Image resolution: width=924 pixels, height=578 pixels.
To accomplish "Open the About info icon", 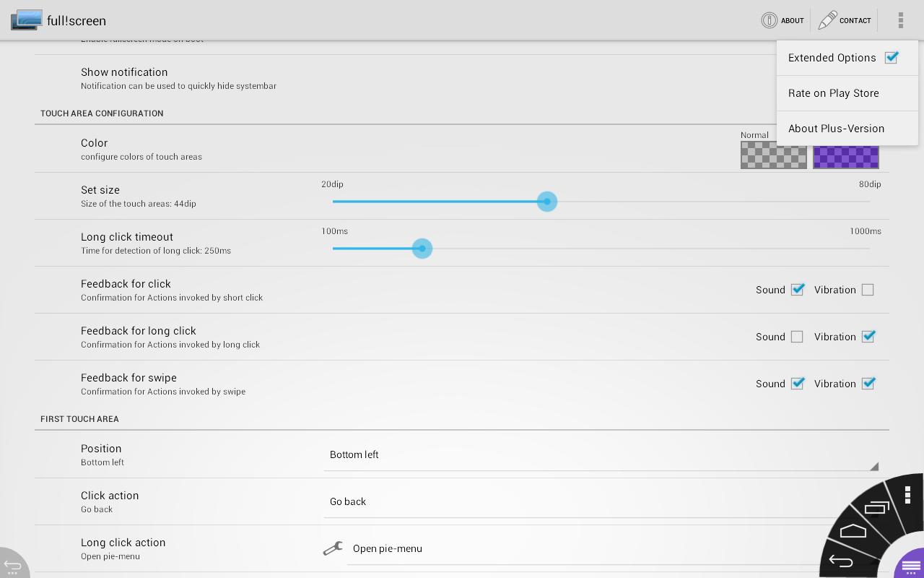I will [770, 20].
